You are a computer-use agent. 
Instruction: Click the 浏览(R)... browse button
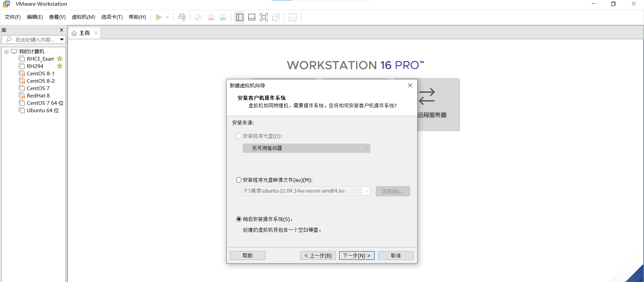(x=393, y=191)
